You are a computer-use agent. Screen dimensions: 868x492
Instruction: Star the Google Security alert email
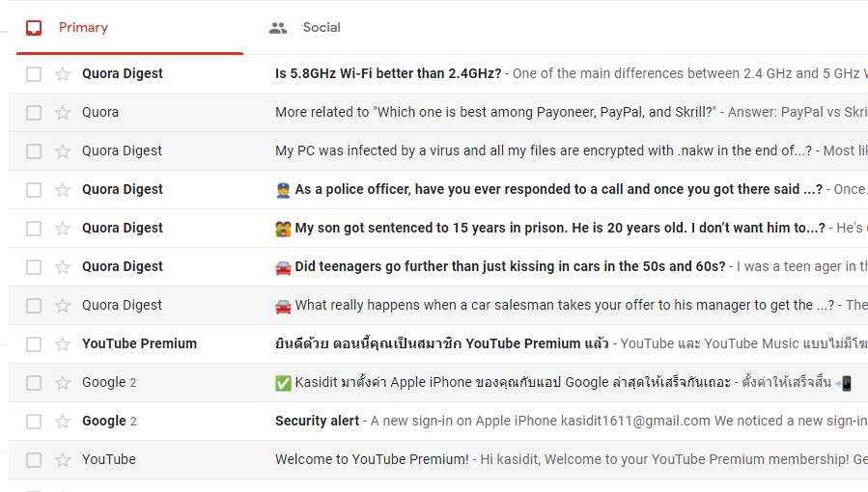pyautogui.click(x=63, y=422)
